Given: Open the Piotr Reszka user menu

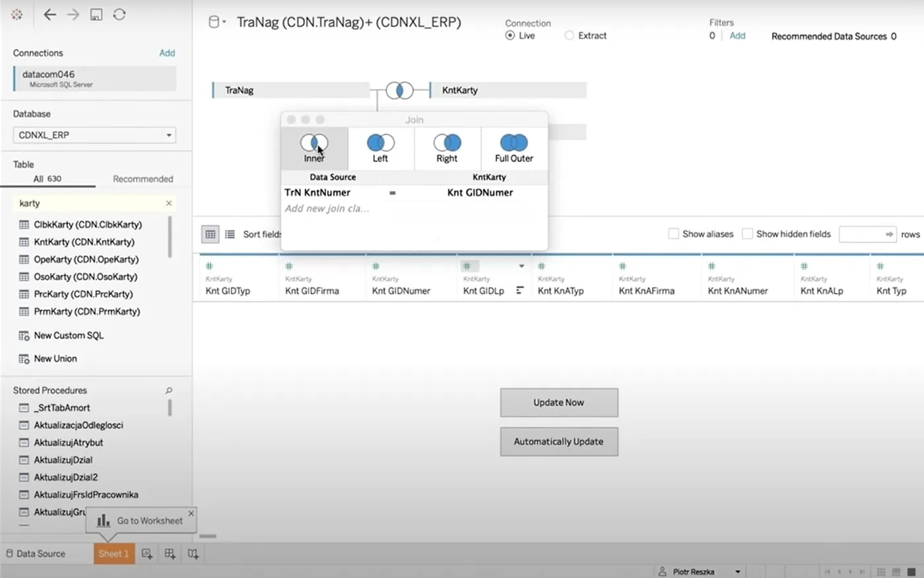Looking at the screenshot, I should point(700,571).
